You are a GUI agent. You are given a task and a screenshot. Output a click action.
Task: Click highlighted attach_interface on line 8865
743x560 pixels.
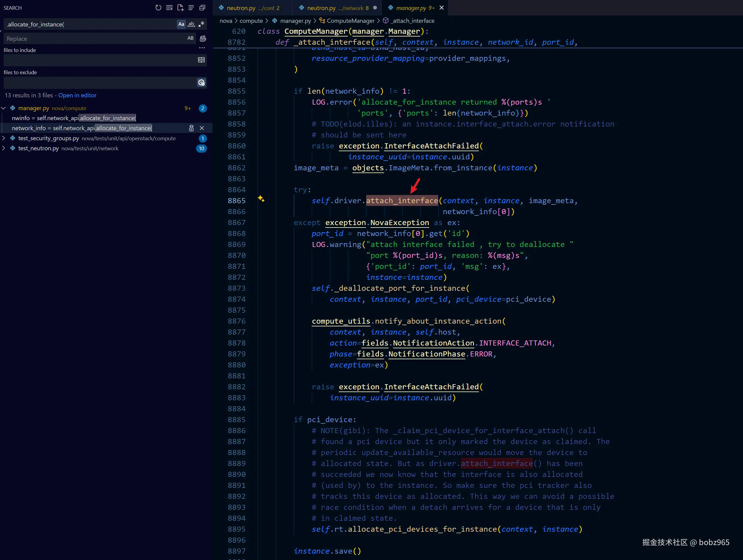(402, 201)
